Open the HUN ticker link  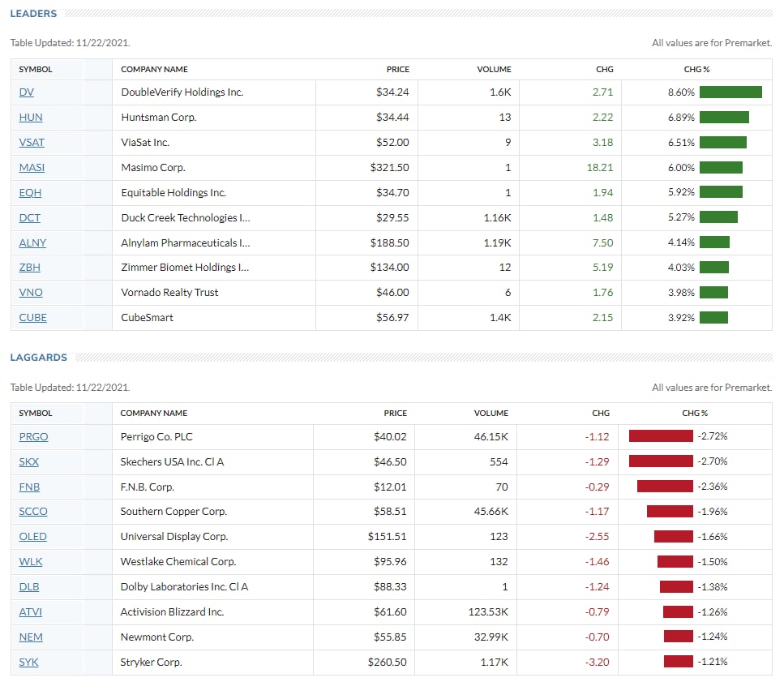tap(31, 117)
